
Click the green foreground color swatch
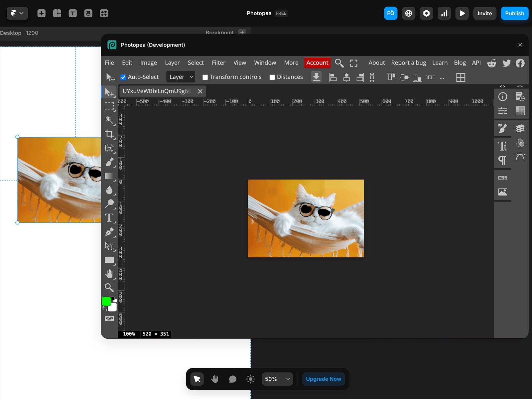(106, 301)
